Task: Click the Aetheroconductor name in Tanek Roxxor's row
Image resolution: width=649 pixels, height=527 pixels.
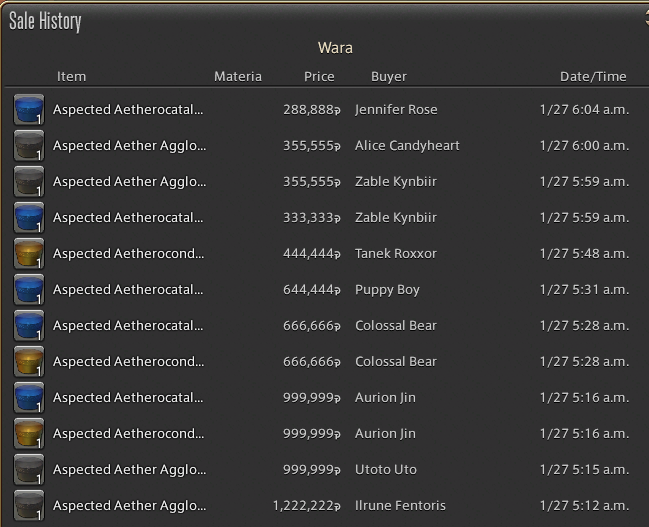Action: click(x=128, y=254)
